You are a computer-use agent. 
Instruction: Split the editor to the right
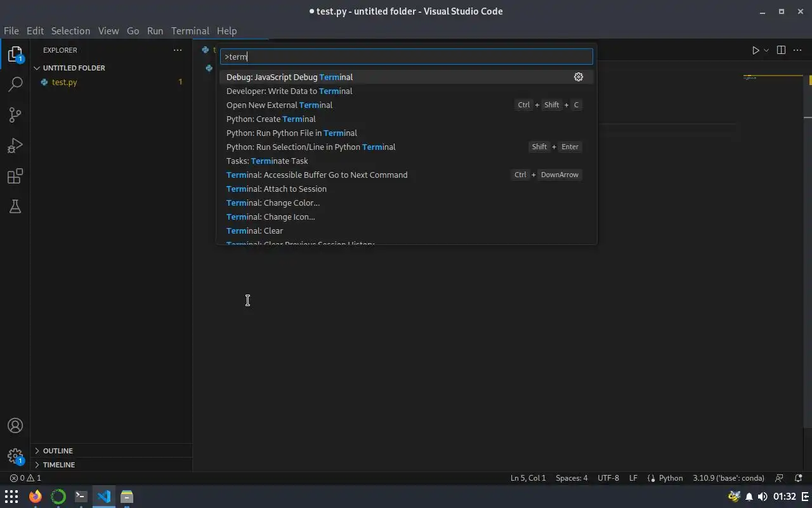pos(781,50)
